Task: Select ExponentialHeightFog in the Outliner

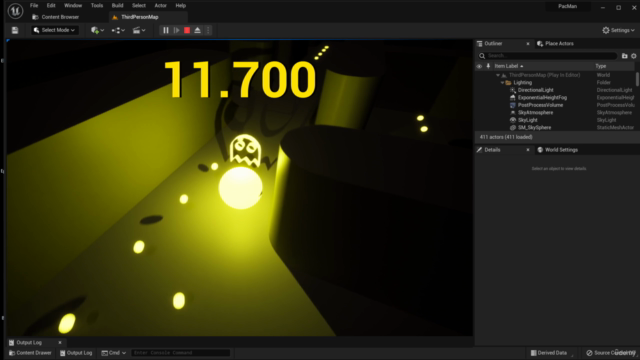Action: pyautogui.click(x=542, y=98)
